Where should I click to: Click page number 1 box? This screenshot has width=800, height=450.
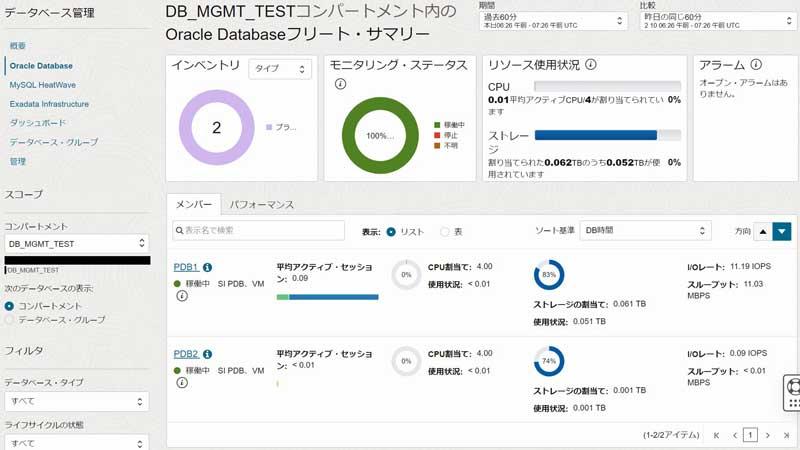coord(750,435)
